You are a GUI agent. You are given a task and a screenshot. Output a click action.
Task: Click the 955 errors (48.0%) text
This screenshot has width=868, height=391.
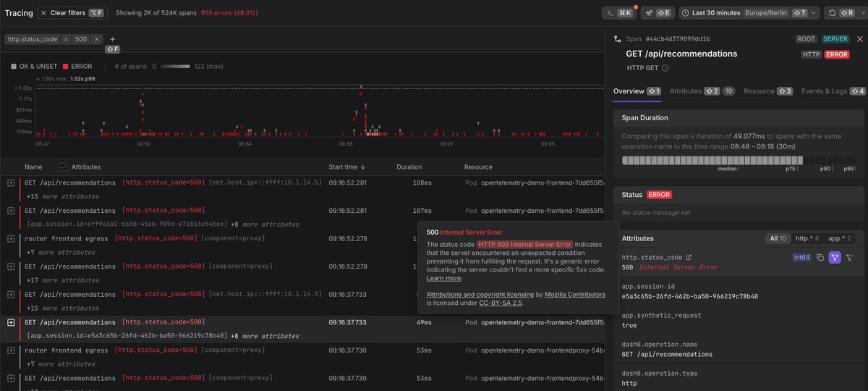click(x=229, y=13)
